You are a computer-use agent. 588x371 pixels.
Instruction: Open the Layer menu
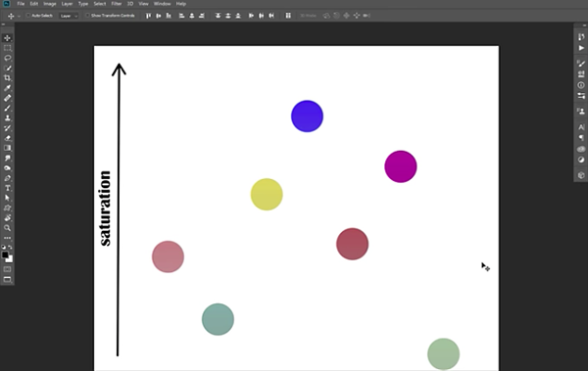[67, 4]
